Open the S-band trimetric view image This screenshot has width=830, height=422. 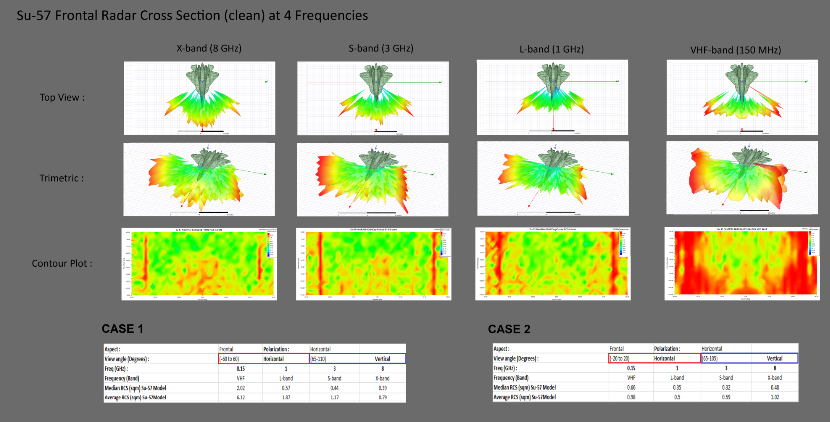[373, 179]
